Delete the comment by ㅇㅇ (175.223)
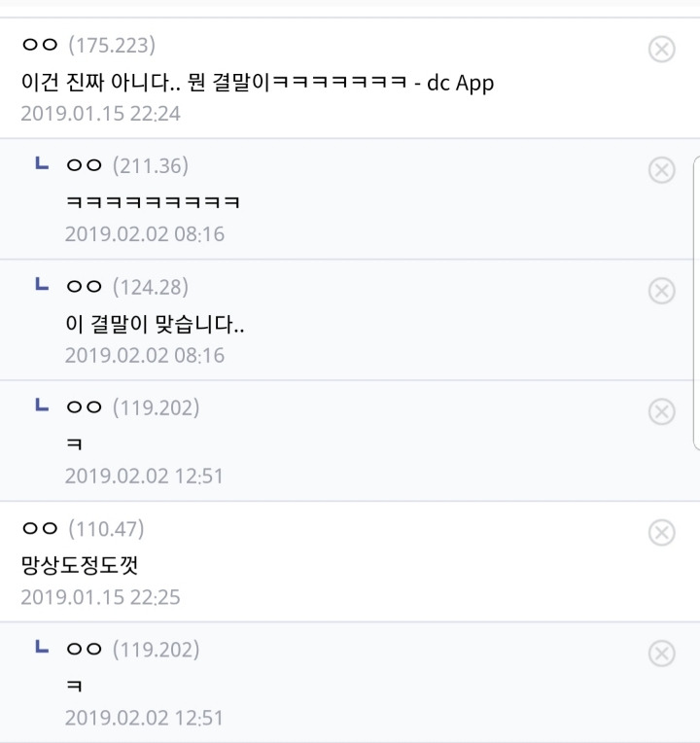The width and height of the screenshot is (700, 743). point(662,49)
